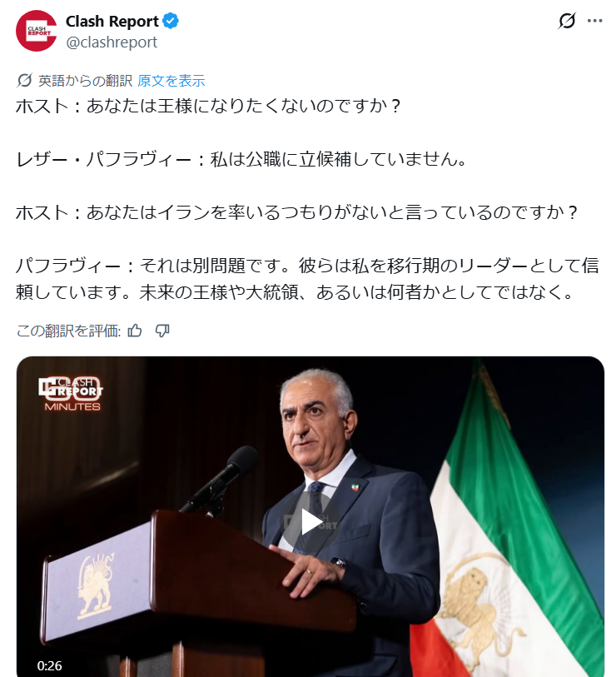The image size is (616, 677).
Task: Click the blue verified badge
Action: (171, 21)
